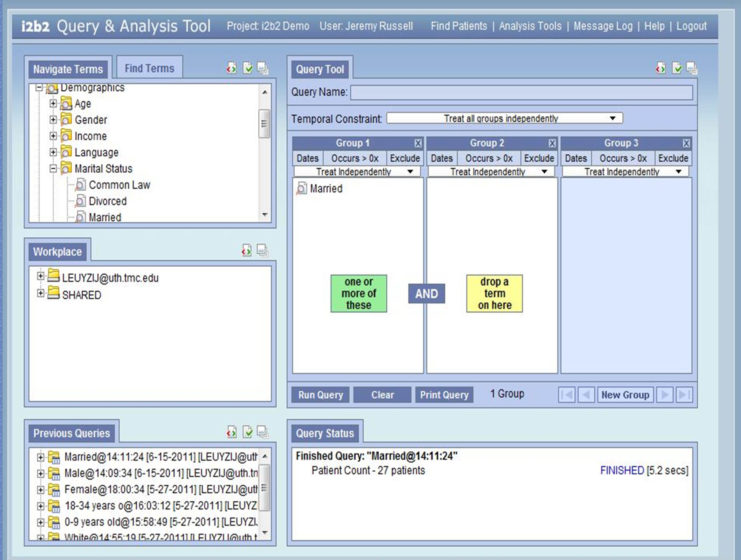The image size is (741, 560).
Task: Expand the Age node
Action: pyautogui.click(x=53, y=103)
